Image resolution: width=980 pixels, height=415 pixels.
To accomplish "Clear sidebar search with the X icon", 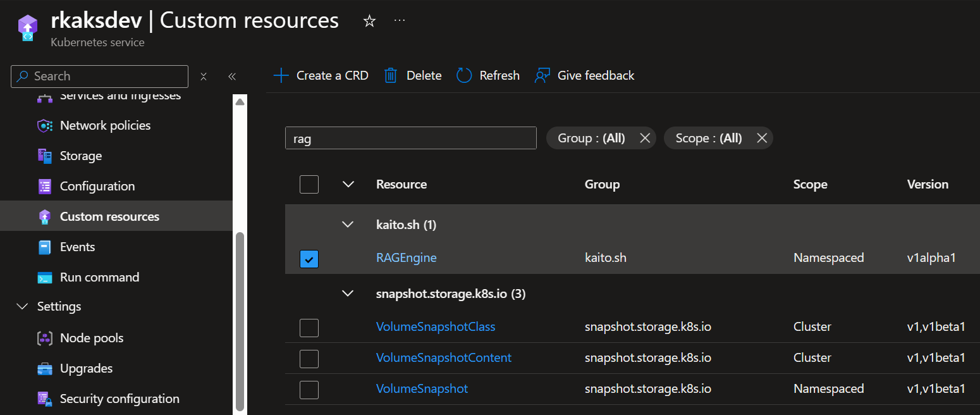I will pos(204,77).
